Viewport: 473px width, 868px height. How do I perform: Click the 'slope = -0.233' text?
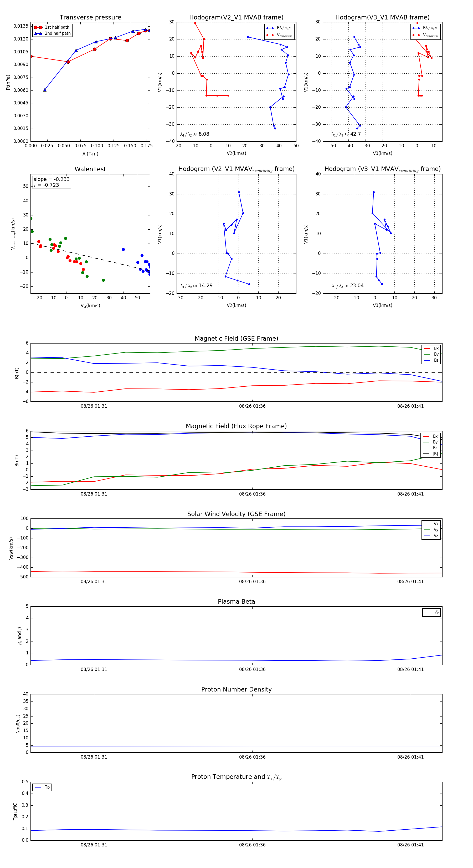click(52, 179)
